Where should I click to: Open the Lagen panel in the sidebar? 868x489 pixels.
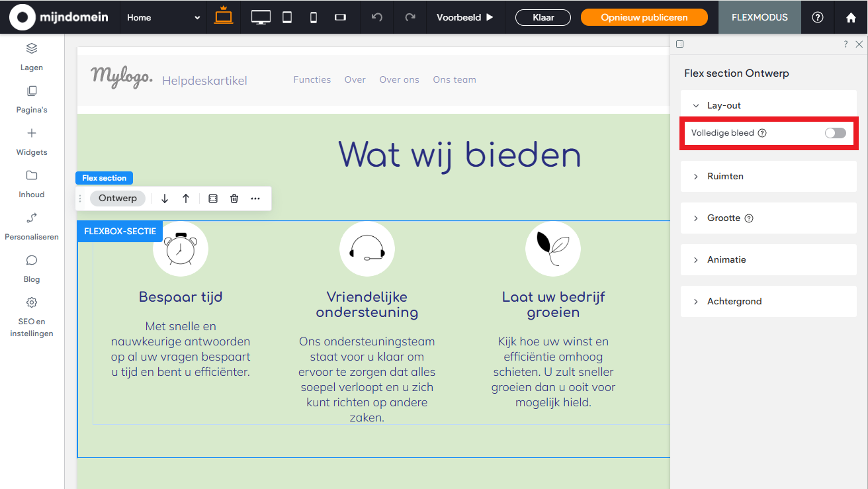[31, 56]
